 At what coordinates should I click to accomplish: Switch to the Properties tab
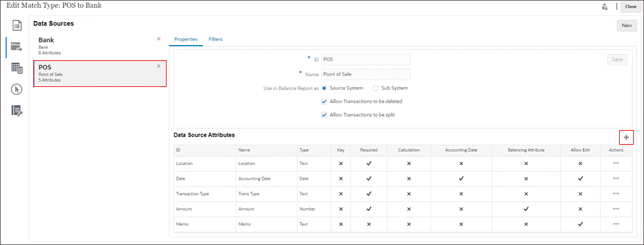186,39
